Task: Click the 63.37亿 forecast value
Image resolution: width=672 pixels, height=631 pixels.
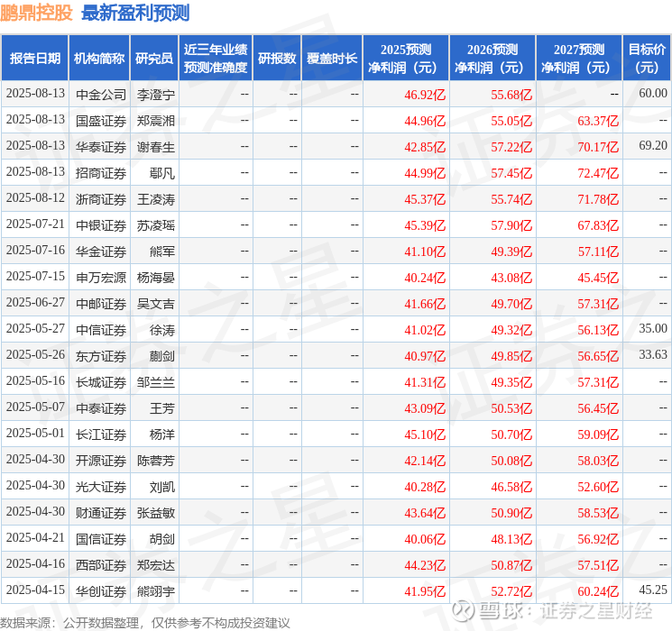Action: click(598, 121)
